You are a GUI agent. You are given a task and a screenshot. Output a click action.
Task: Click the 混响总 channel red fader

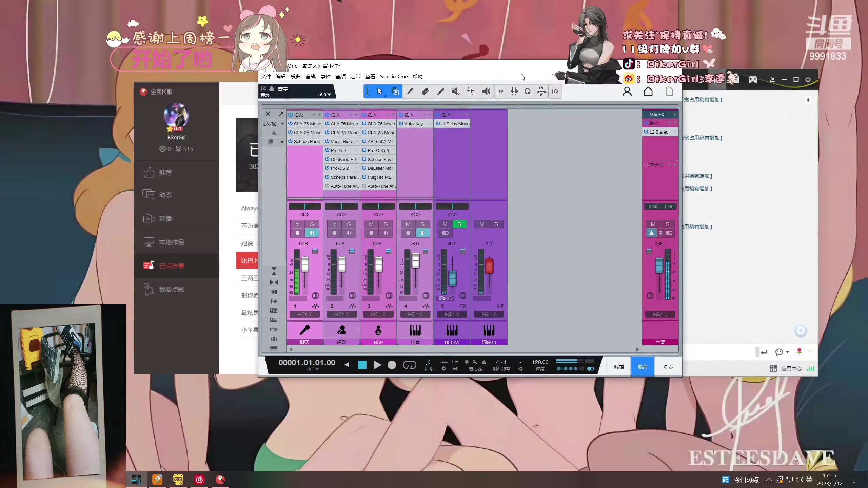489,266
